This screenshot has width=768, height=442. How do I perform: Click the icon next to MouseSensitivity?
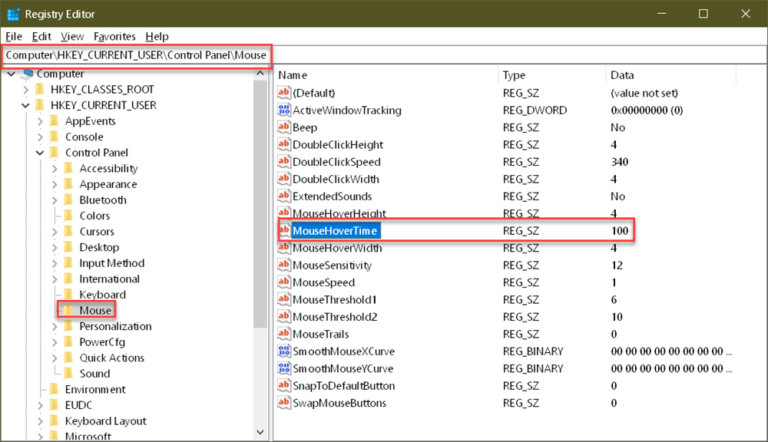pos(284,265)
